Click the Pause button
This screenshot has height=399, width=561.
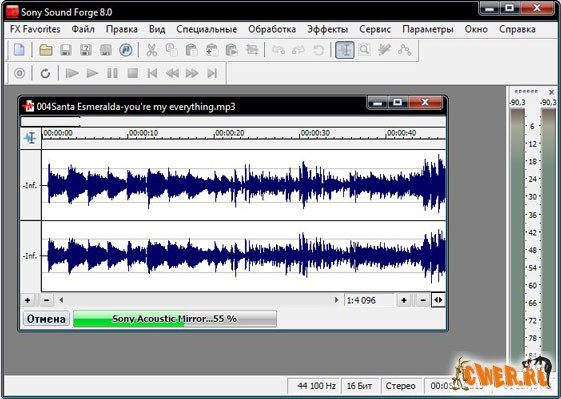112,73
